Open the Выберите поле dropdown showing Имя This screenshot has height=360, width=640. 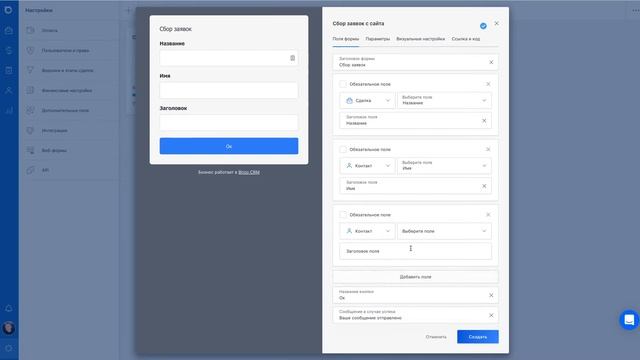[x=444, y=166]
